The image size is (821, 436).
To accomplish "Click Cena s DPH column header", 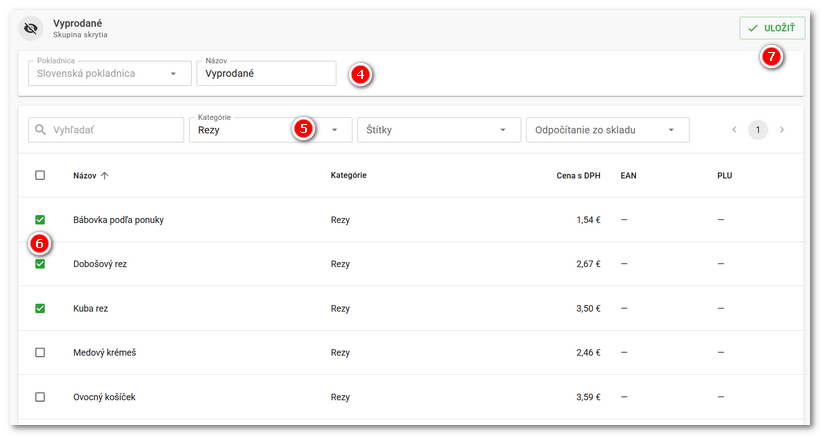I will click(x=578, y=175).
